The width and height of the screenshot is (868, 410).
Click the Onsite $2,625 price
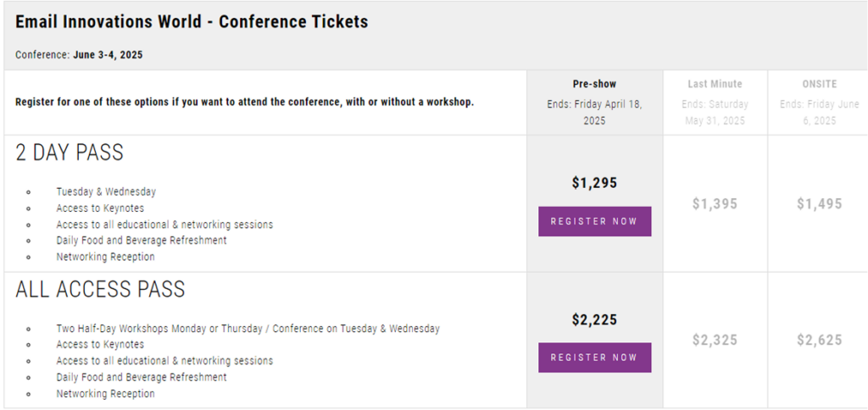pyautogui.click(x=820, y=340)
